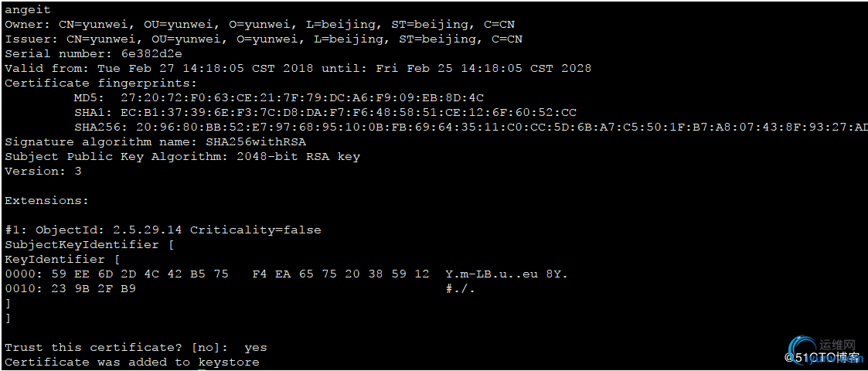Click the 'Extensions:' heading

(x=47, y=200)
